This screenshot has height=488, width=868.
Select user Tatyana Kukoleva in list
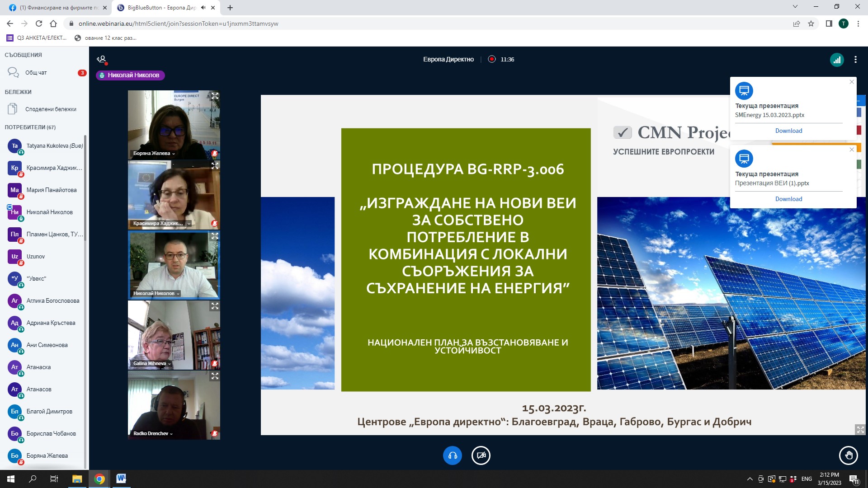coord(44,146)
